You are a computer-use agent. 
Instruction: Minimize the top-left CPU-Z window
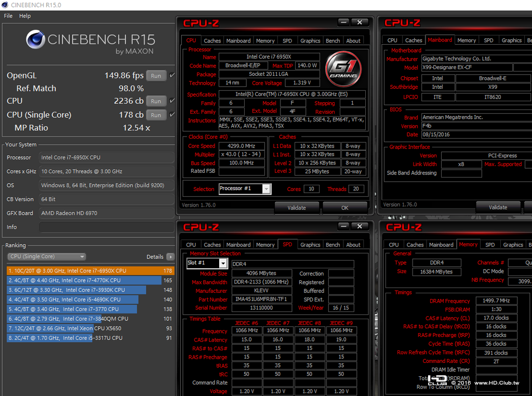(x=343, y=22)
